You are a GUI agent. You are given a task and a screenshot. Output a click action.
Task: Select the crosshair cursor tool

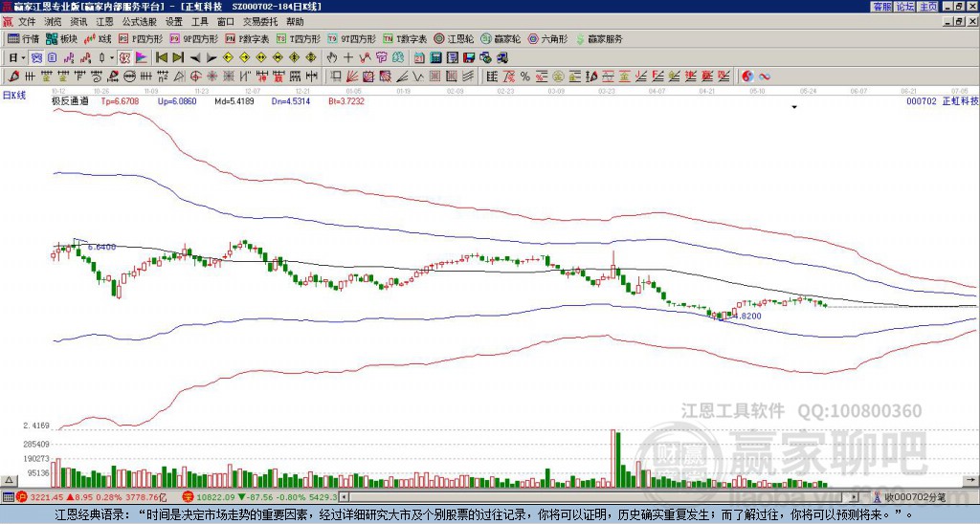point(348,57)
